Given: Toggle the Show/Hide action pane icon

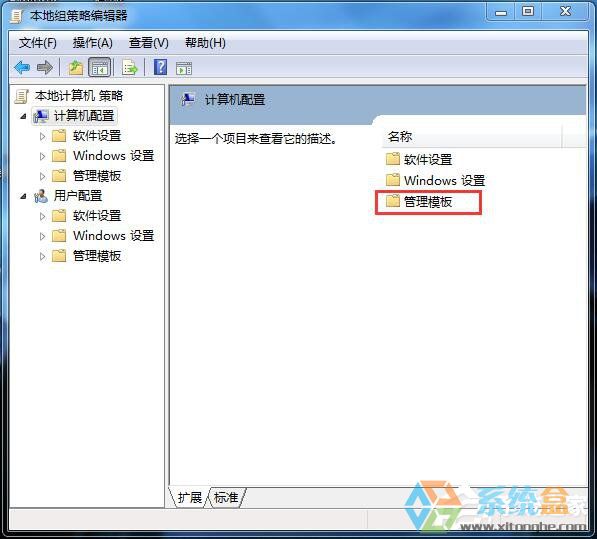Looking at the screenshot, I should [184, 69].
